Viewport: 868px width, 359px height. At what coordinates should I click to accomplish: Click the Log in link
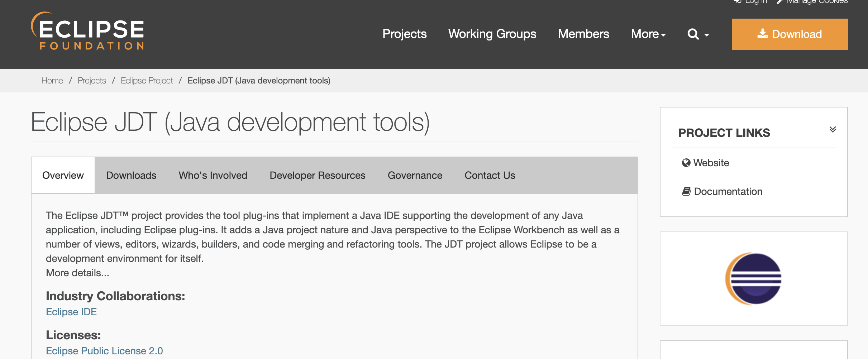[x=751, y=1]
